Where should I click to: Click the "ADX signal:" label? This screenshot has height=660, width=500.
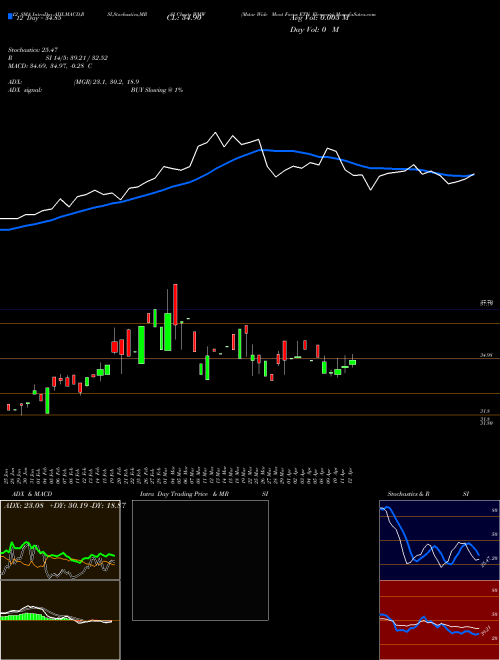click(x=25, y=90)
